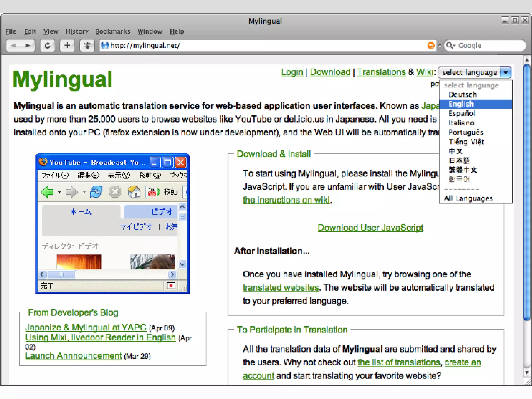Click the scroll down arrow of page scrollbar
Image resolution: width=532 pixels, height=399 pixels.
tap(527, 372)
